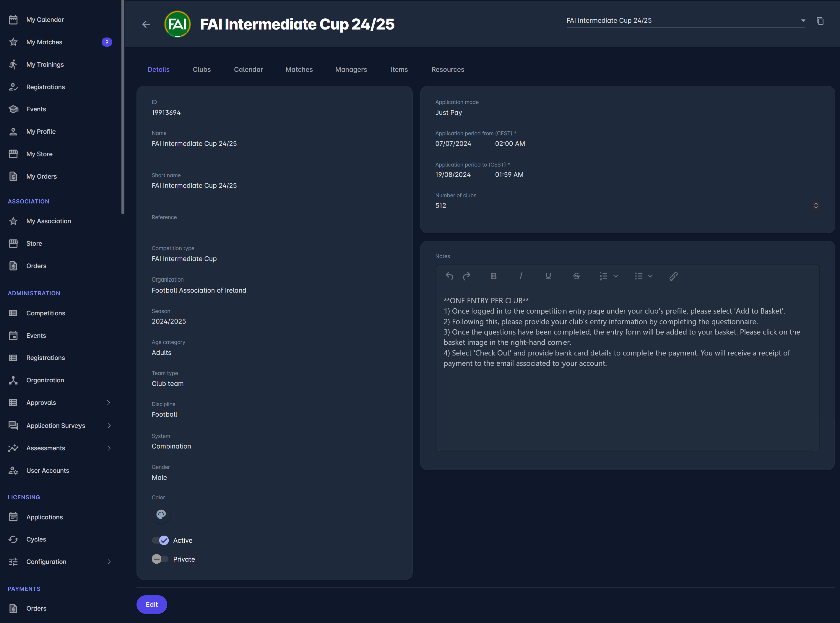Image resolution: width=840 pixels, height=623 pixels.
Task: Open My Association star icon
Action: [x=13, y=221]
